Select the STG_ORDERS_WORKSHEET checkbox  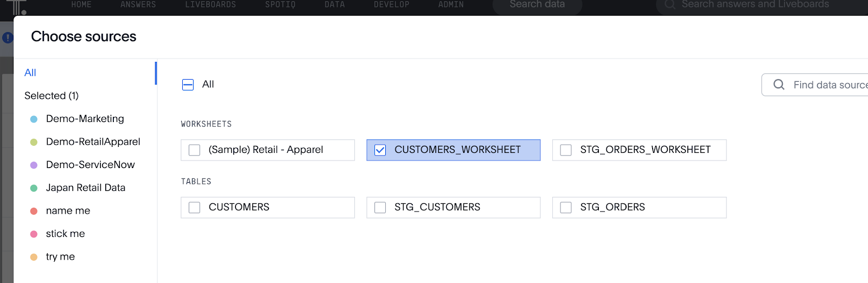566,150
